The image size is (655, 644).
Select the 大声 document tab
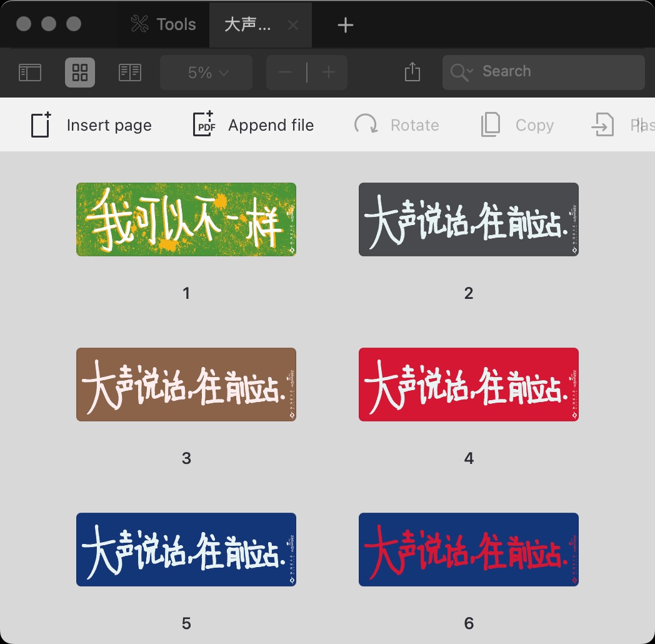248,25
